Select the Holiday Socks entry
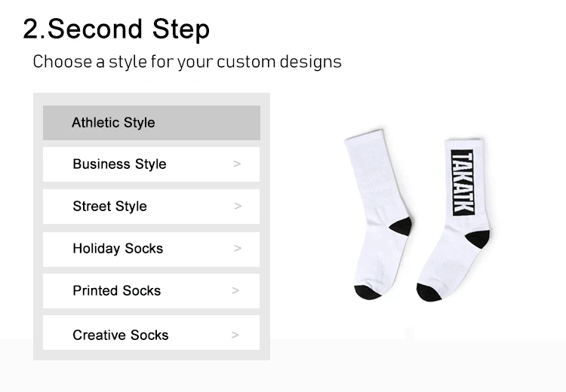Screen dimensions: 566x392 click(x=151, y=249)
